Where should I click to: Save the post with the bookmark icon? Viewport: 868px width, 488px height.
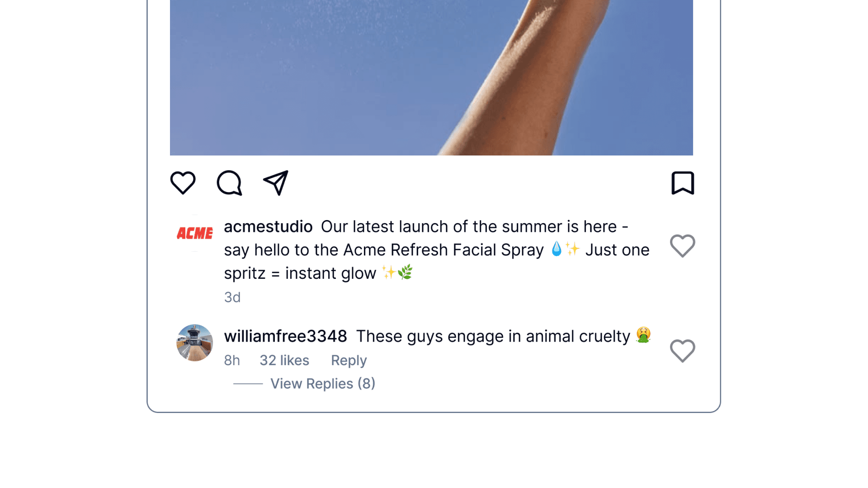[x=684, y=183]
